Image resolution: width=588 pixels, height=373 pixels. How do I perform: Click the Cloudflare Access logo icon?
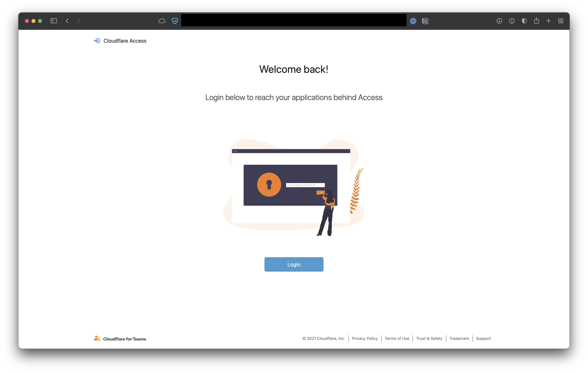[96, 41]
